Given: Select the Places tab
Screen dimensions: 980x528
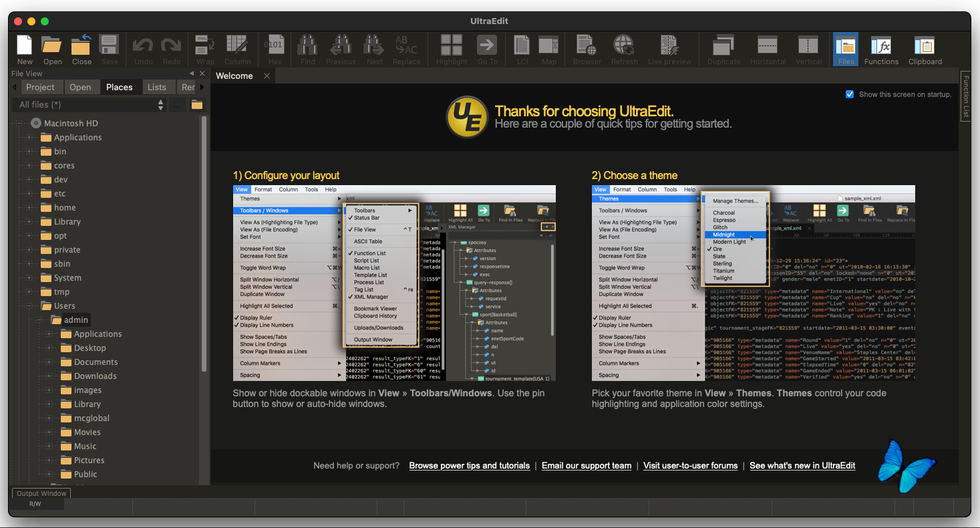Looking at the screenshot, I should click(x=120, y=87).
